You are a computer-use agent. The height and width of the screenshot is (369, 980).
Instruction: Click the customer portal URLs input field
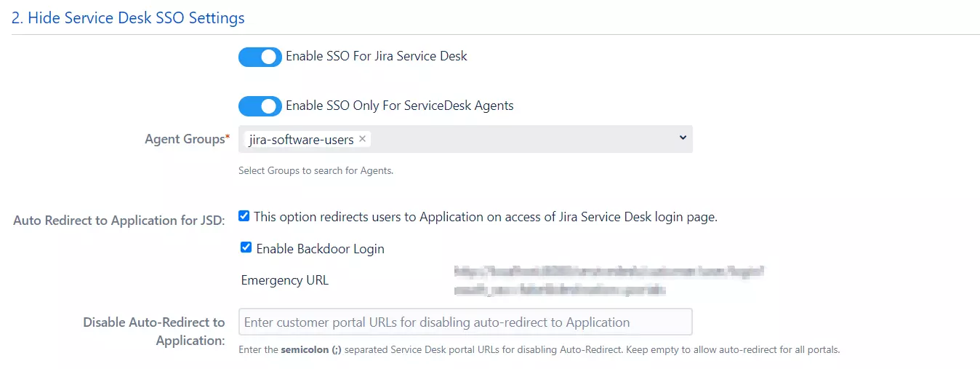click(465, 322)
